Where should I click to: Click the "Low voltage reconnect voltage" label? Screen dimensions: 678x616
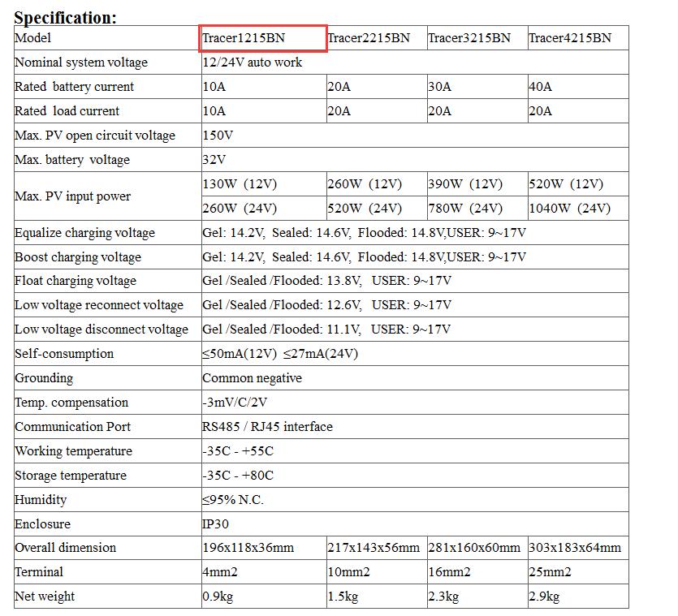99,305
